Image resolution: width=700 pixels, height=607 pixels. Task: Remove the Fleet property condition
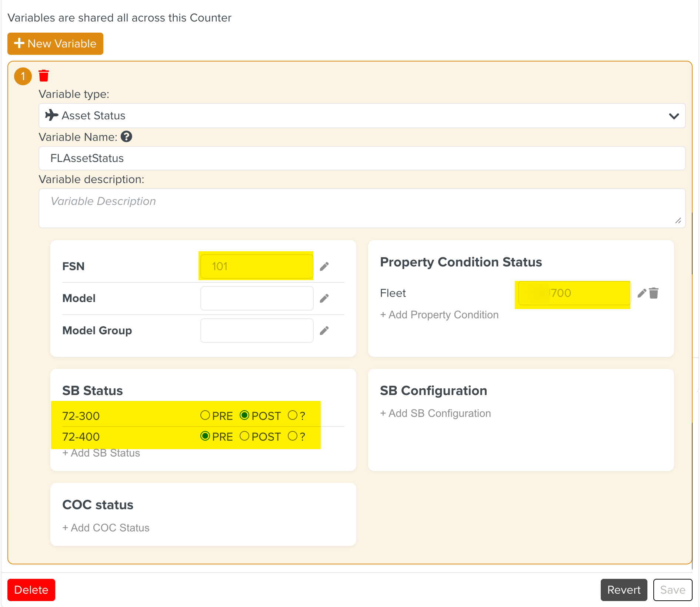click(654, 293)
